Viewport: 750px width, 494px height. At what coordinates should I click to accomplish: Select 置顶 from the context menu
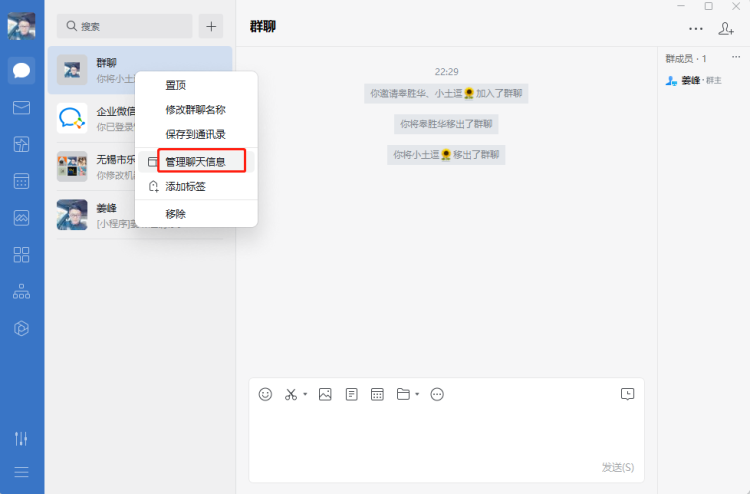pos(196,85)
